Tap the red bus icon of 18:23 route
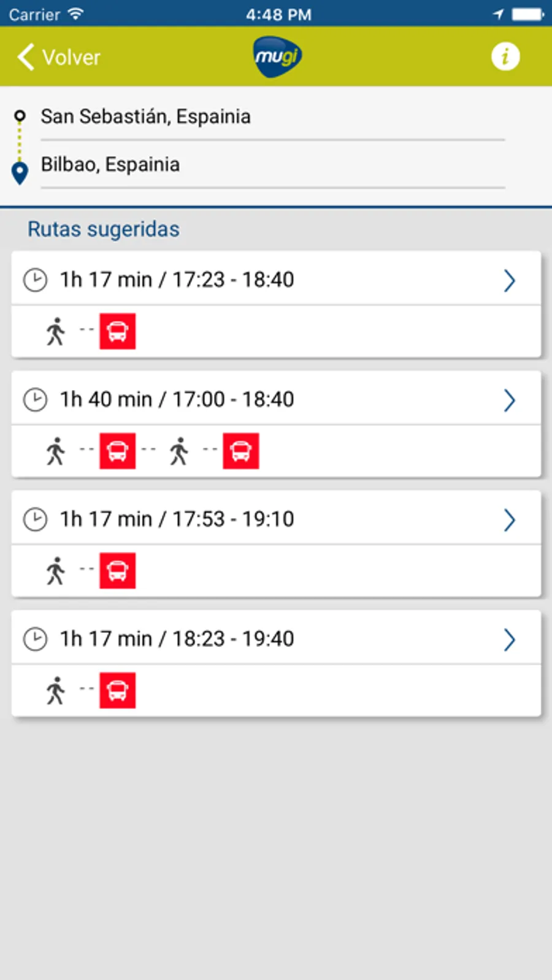Viewport: 552px width, 980px height. tap(118, 690)
